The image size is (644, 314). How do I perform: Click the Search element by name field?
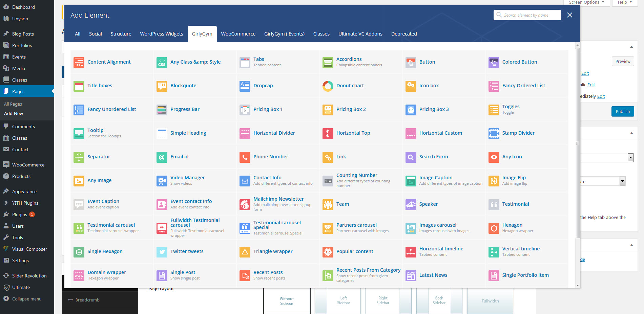[527, 15]
